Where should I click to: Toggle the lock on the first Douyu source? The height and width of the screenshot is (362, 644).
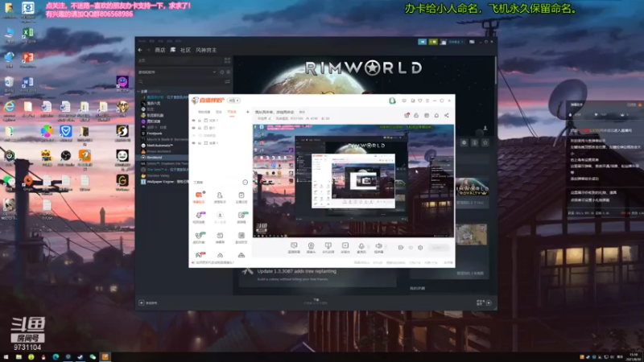pyautogui.click(x=200, y=121)
